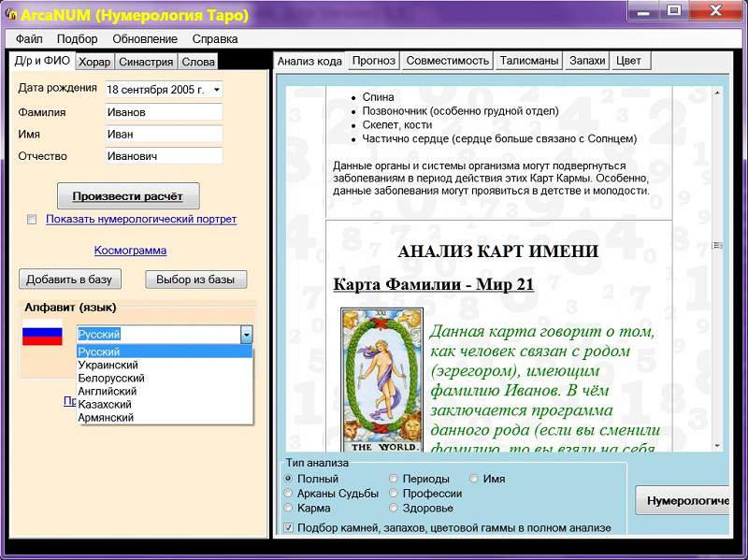
Task: Choose Казахский in language list
Action: 165,405
